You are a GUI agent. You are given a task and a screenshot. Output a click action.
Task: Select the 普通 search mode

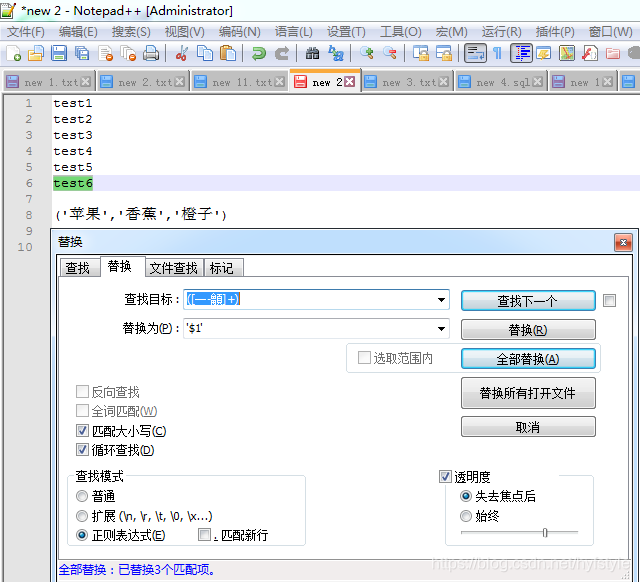click(x=82, y=496)
